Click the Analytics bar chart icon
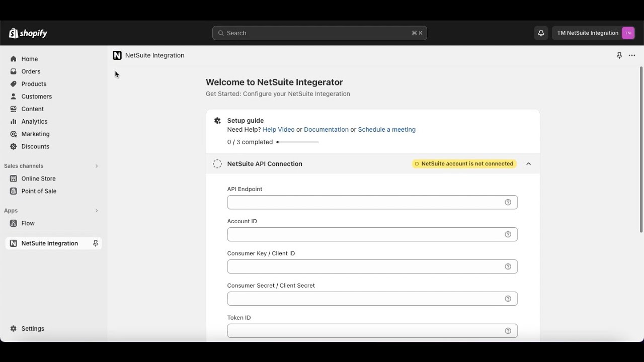644x362 pixels. pos(14,122)
